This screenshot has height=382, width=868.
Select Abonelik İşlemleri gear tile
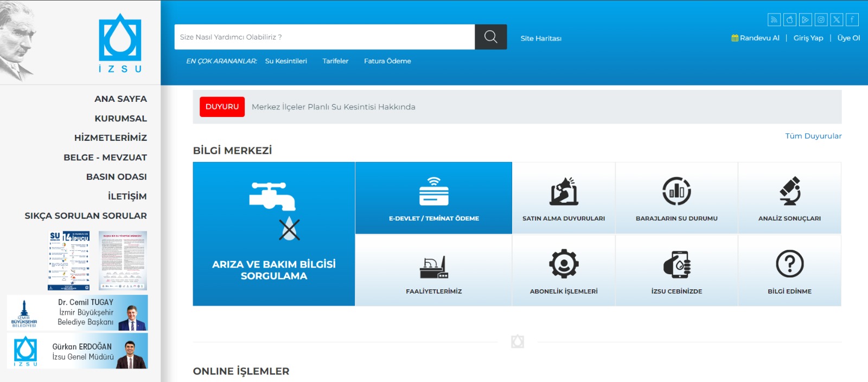point(564,270)
